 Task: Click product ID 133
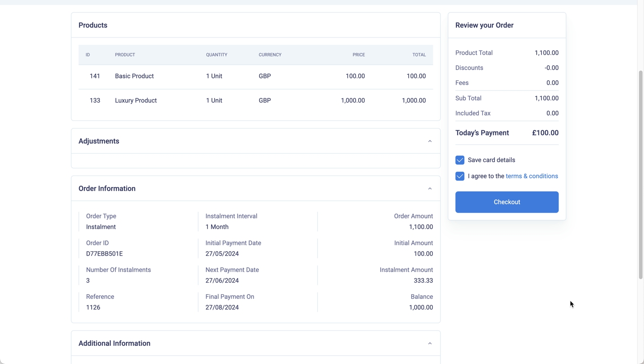[x=95, y=100]
